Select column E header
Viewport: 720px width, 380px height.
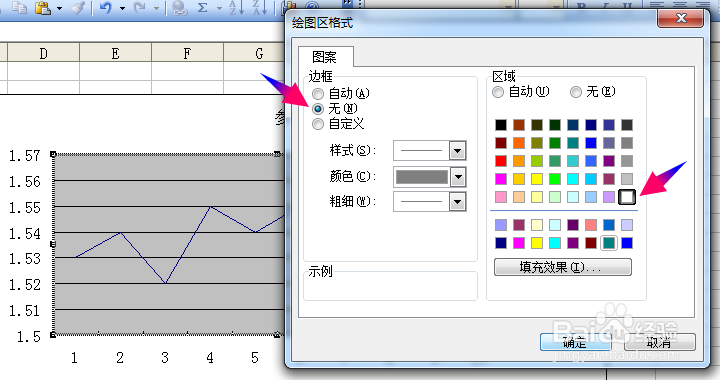click(115, 53)
